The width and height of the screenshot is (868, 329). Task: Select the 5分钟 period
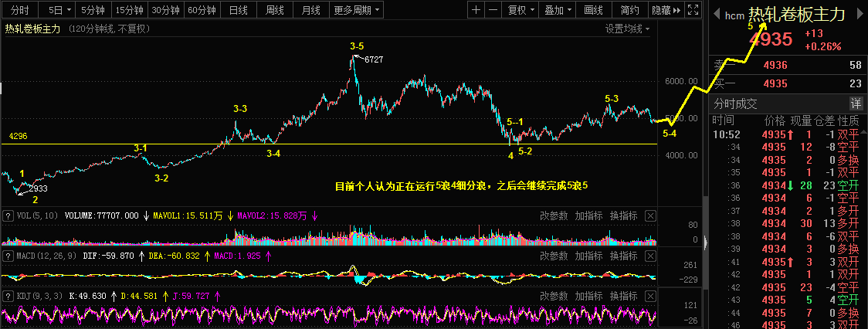coord(93,10)
